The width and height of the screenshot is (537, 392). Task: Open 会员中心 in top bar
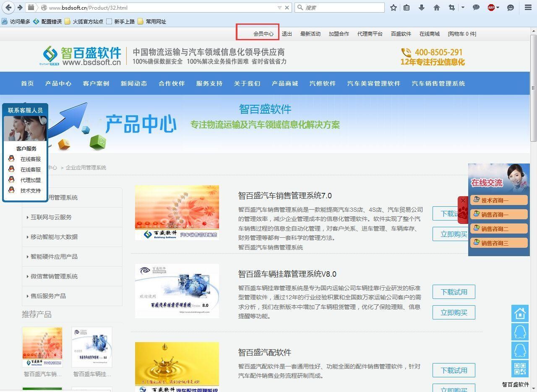[x=263, y=34]
